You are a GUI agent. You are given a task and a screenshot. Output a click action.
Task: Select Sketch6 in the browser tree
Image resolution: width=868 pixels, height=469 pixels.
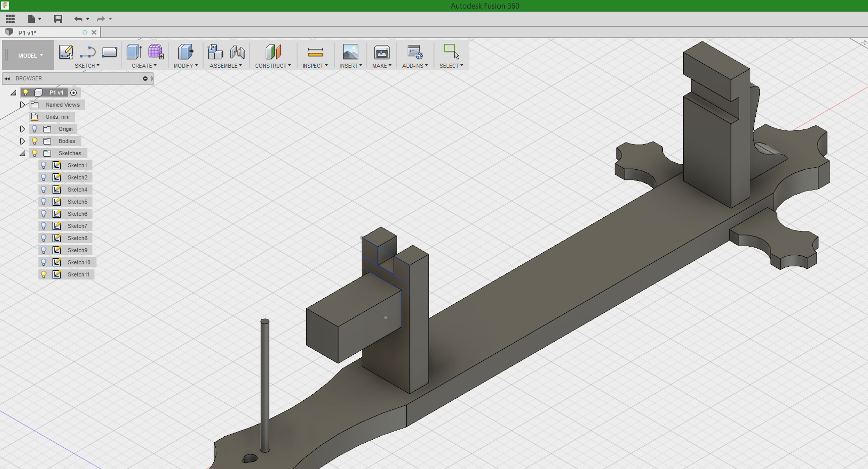pos(77,214)
